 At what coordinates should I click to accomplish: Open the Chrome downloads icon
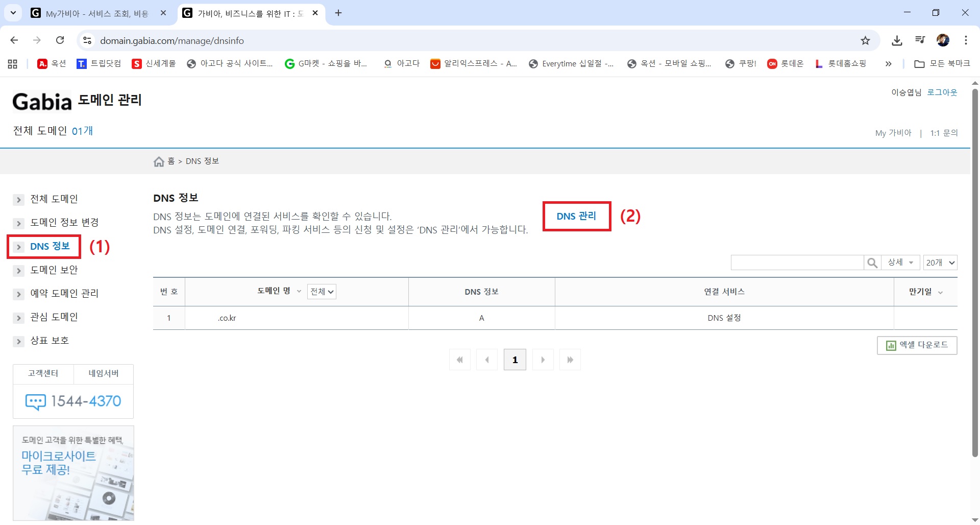897,40
